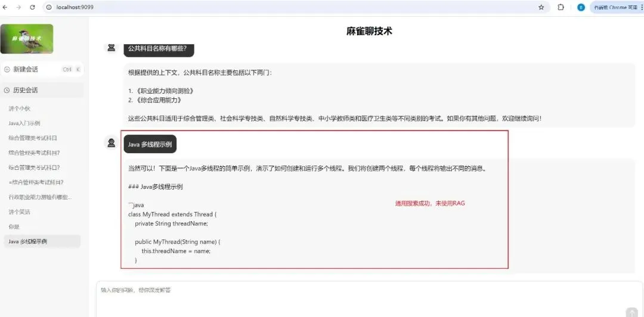644x317 pixels.
Task: Click the browser forward arrow
Action: (19, 7)
